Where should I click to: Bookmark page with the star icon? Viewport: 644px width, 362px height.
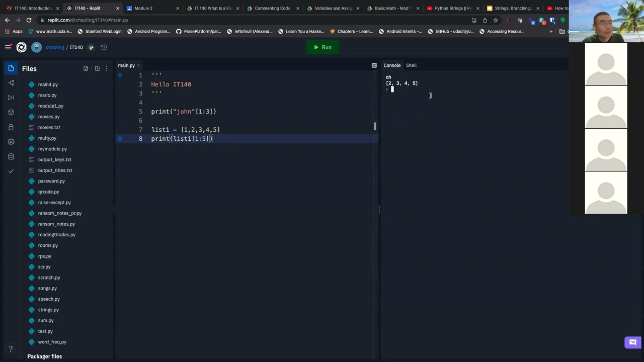point(496,20)
